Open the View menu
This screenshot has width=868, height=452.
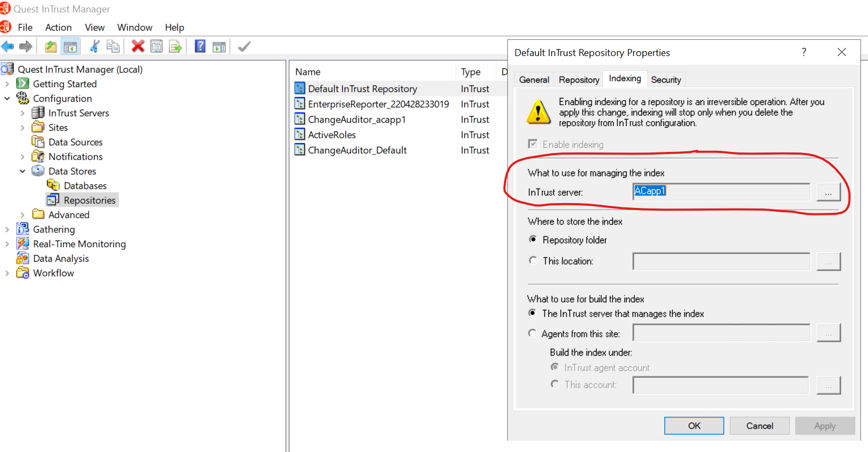94,27
